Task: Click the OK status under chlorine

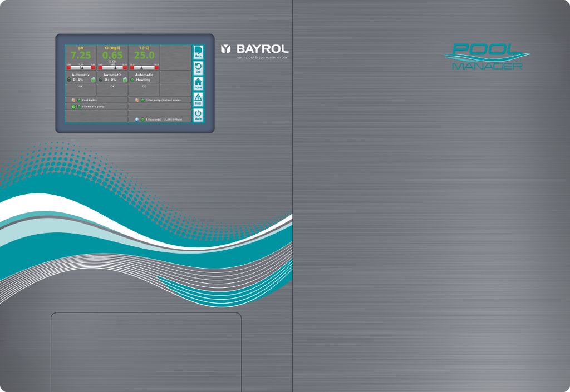Action: [x=112, y=87]
